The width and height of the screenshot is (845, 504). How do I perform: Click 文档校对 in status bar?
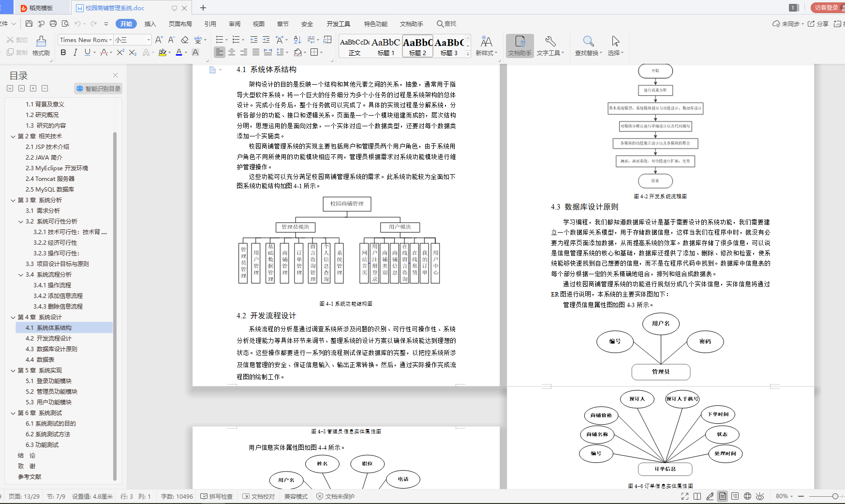[x=259, y=496]
